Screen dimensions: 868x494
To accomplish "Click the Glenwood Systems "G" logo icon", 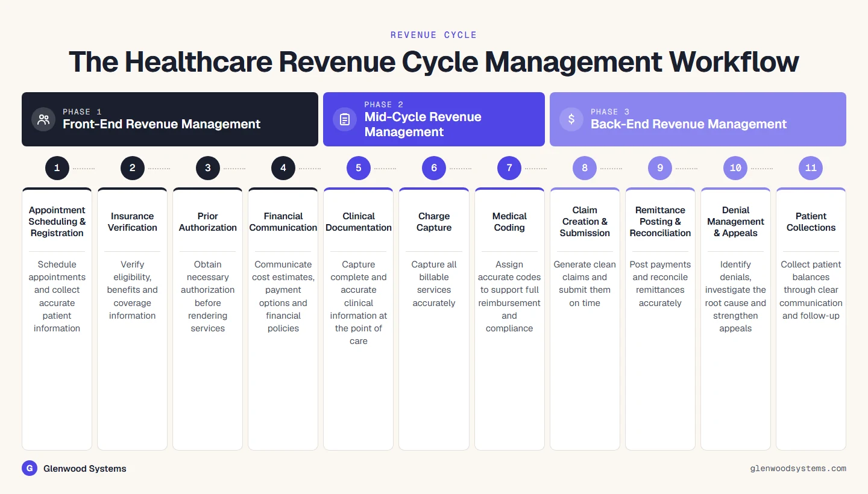I will point(30,468).
